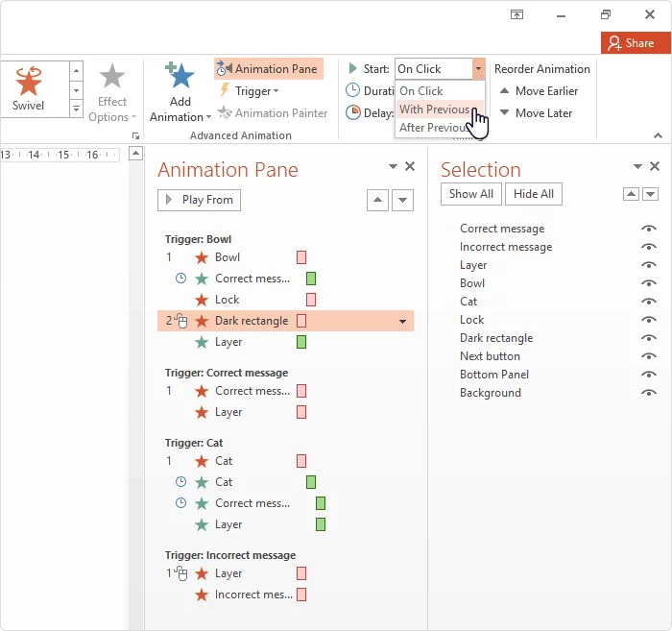Click Dark rectangle's timing bar
672x631 pixels.
pos(301,321)
